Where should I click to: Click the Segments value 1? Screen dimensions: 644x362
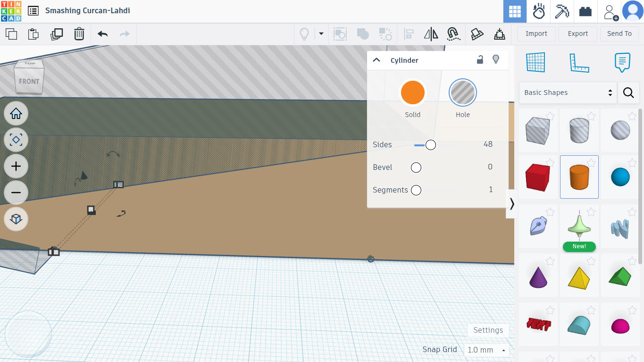pos(491,190)
